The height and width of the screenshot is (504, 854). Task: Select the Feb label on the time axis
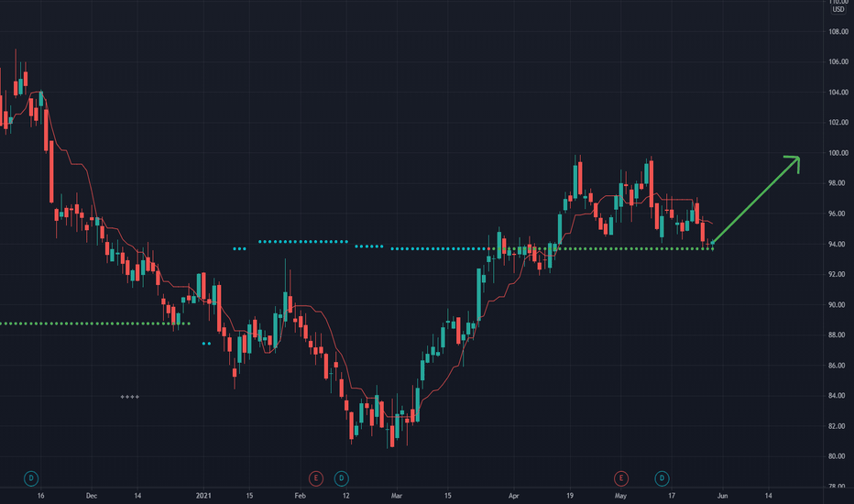(301, 496)
